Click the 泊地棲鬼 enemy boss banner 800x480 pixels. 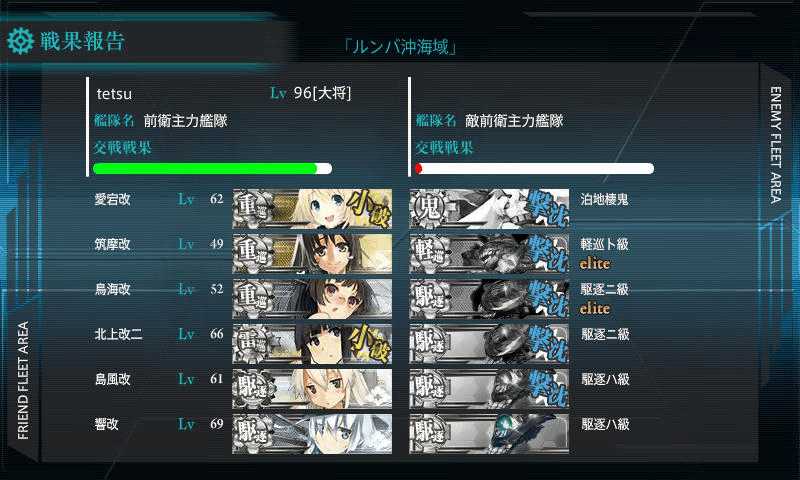(489, 209)
